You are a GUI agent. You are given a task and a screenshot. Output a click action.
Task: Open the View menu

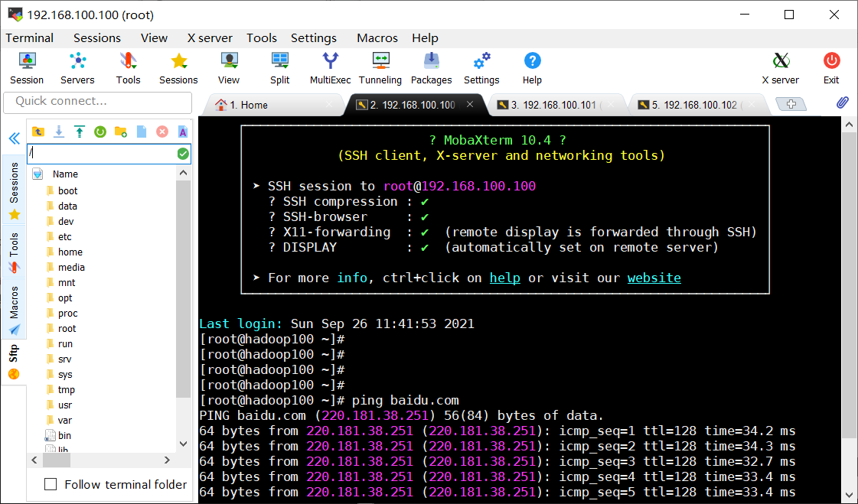pos(154,37)
